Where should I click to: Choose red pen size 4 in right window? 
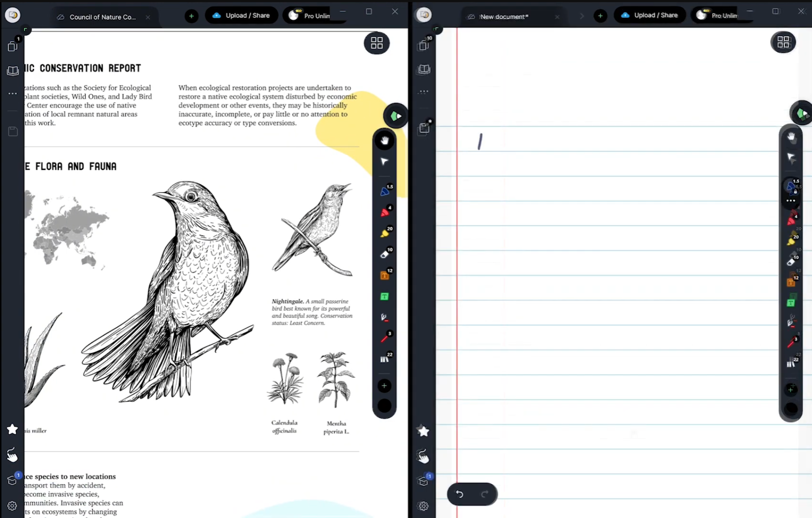(792, 220)
